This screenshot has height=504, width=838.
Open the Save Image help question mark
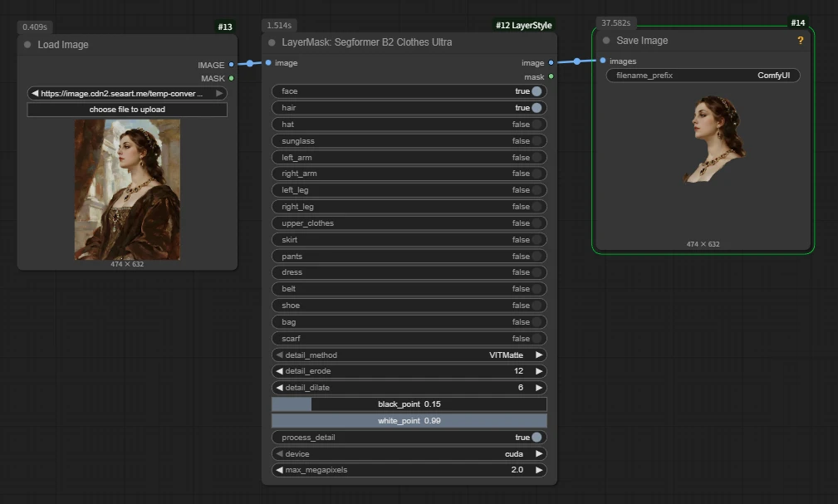click(800, 41)
